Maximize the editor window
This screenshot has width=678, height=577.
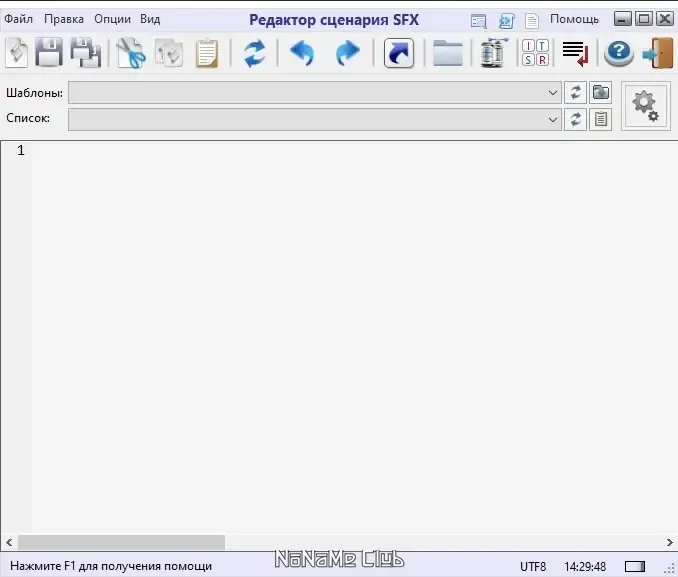pyautogui.click(x=644, y=19)
